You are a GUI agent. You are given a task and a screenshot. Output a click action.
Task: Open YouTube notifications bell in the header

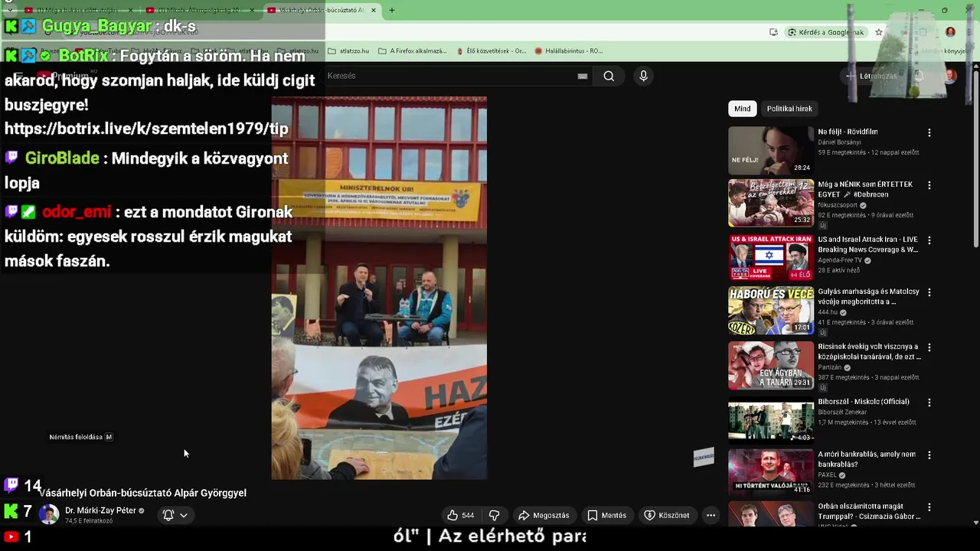[920, 76]
